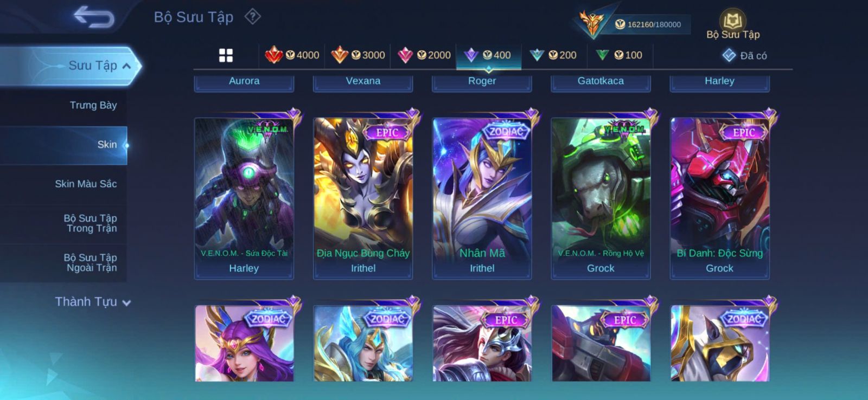Select the all-categories grid icon
Viewport: 868px width, 400px height.
226,55
